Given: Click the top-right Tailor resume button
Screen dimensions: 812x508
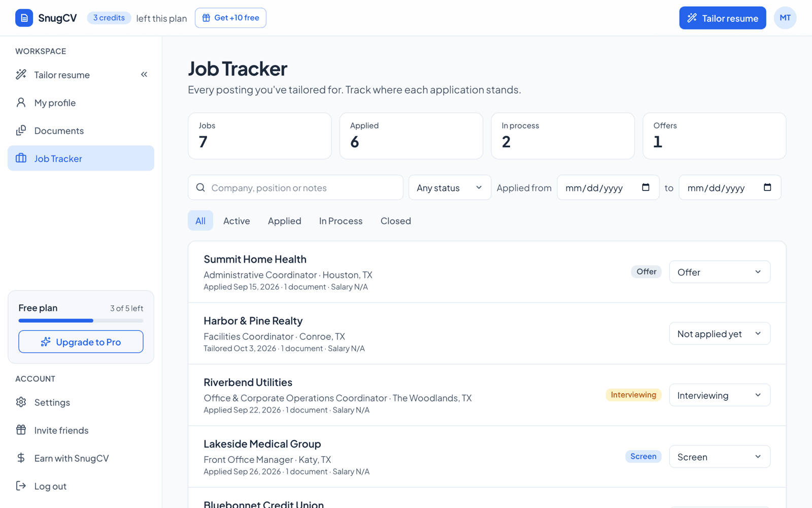Looking at the screenshot, I should pyautogui.click(x=723, y=18).
